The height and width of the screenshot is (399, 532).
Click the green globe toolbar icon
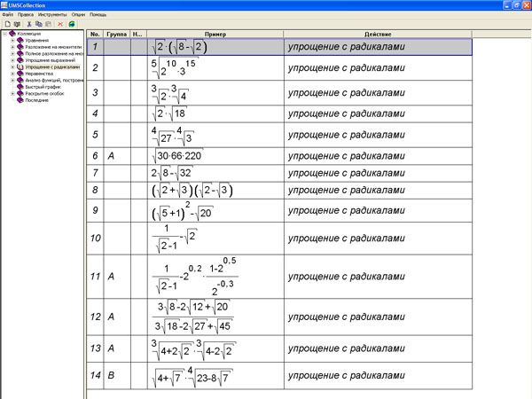[x=71, y=24]
